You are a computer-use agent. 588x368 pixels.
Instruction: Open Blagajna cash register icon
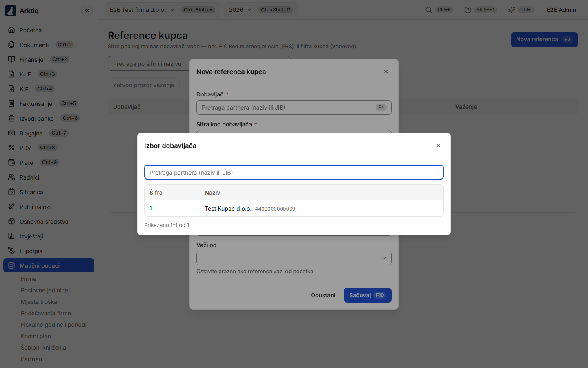[11, 133]
